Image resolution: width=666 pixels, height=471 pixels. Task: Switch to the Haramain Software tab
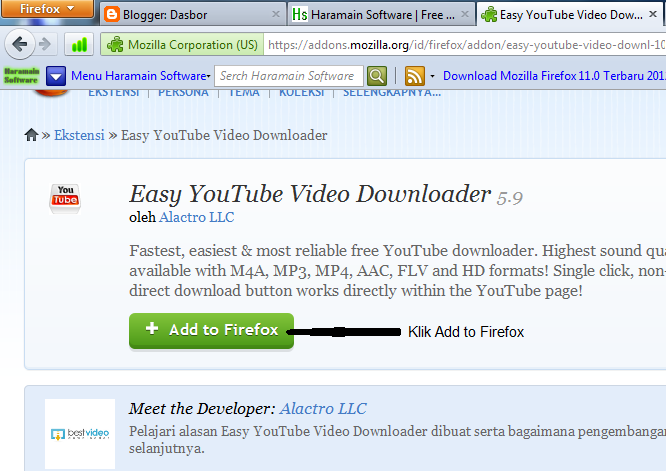(381, 15)
